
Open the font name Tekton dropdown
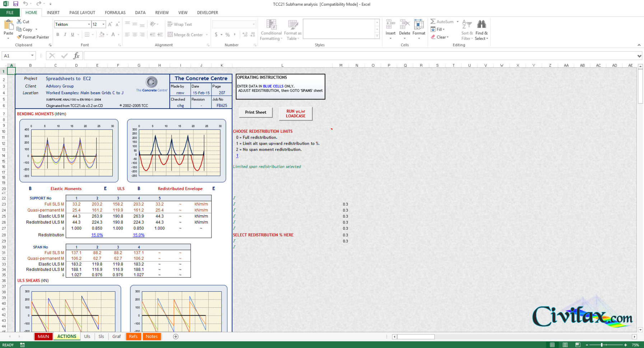[x=89, y=24]
